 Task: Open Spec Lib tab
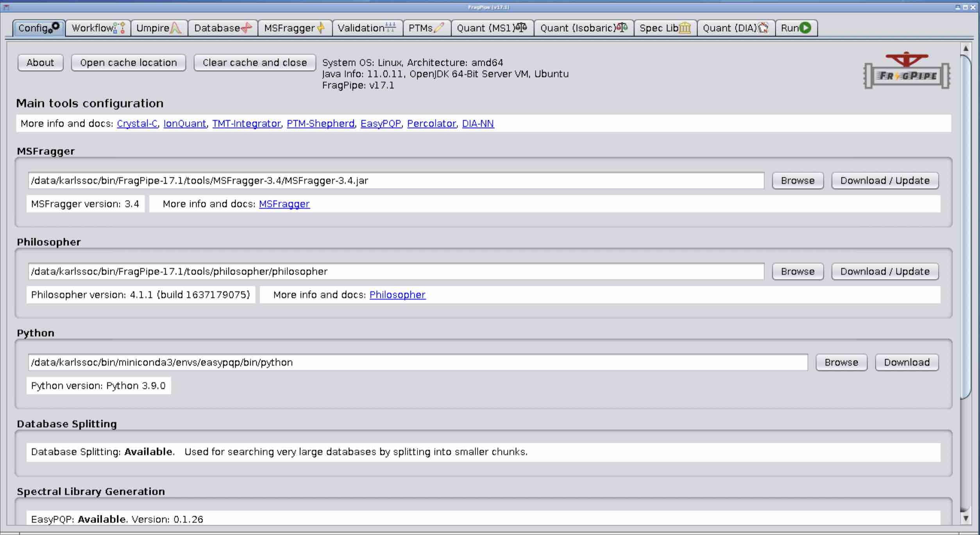tap(665, 28)
